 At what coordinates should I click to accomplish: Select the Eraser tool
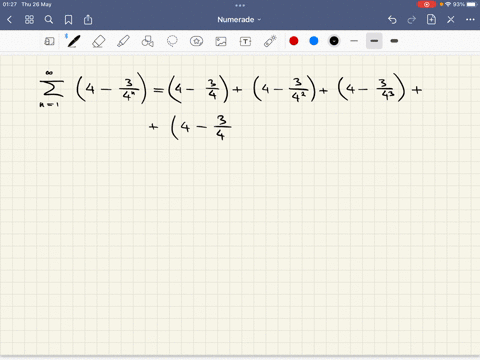tap(98, 41)
